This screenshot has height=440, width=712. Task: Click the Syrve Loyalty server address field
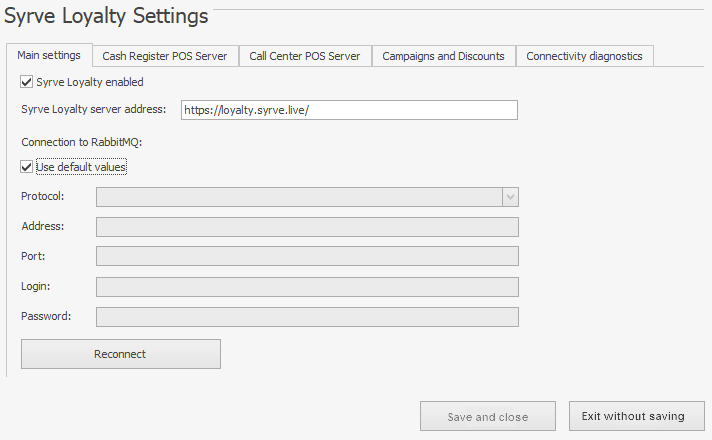pos(349,110)
